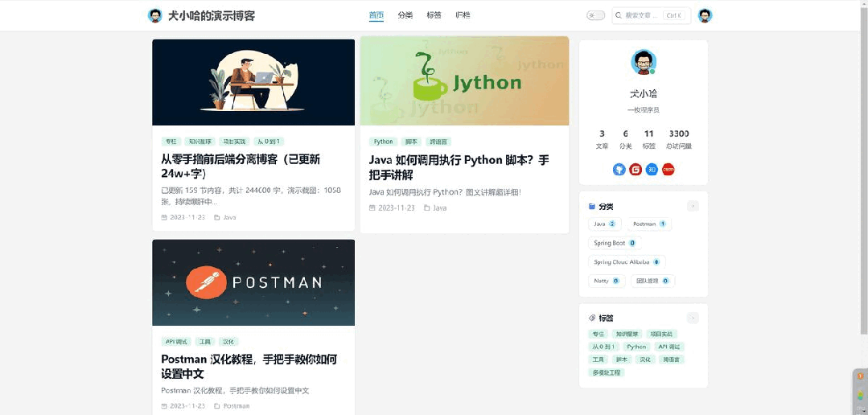Choose the Java category chip in the sidebar
868x415 pixels.
click(604, 224)
